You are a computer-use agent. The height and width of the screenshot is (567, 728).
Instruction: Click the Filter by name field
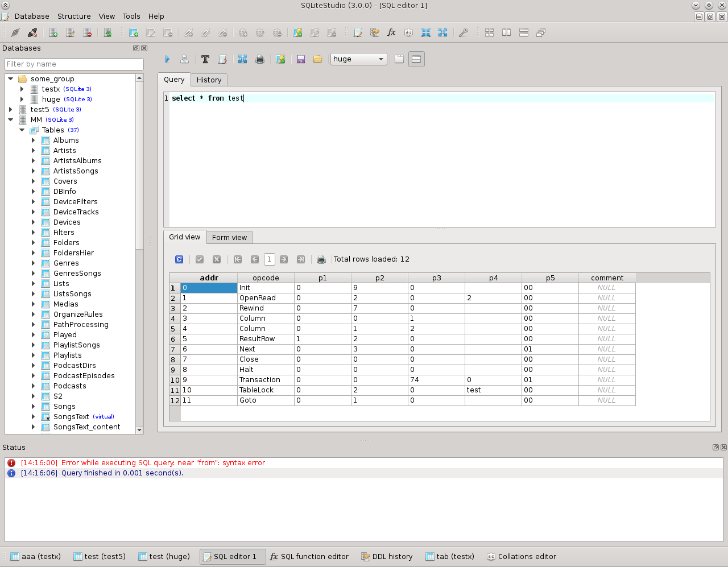74,64
